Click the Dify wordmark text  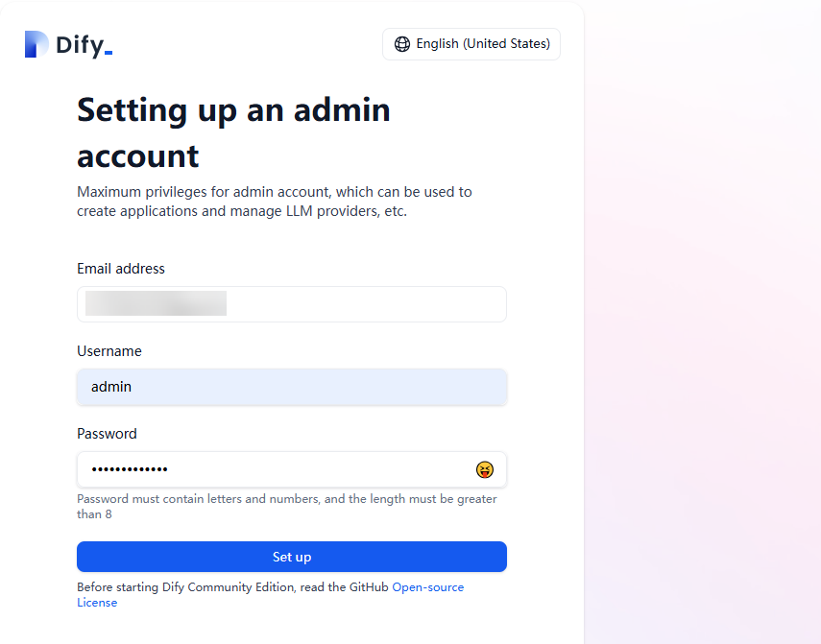tap(84, 45)
